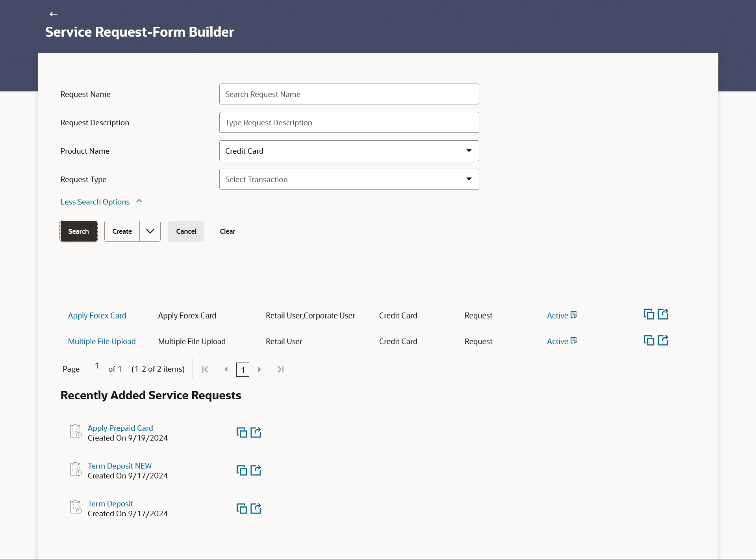This screenshot has height=560, width=756.
Task: Copy the Multiple File Upload request
Action: pos(649,340)
